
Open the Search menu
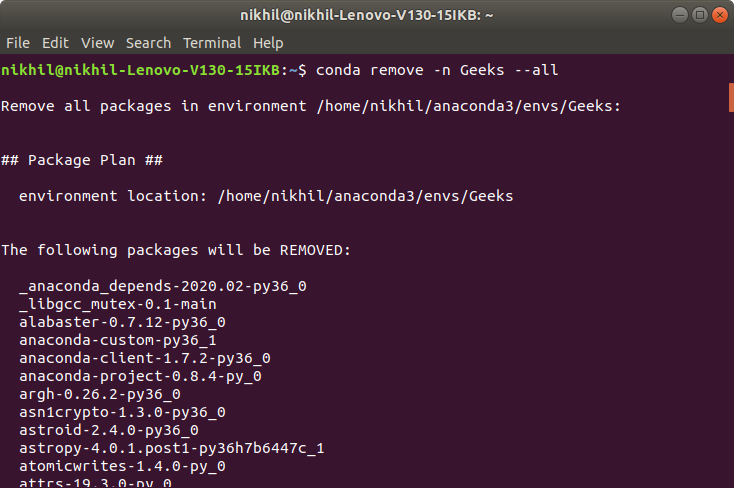(148, 43)
